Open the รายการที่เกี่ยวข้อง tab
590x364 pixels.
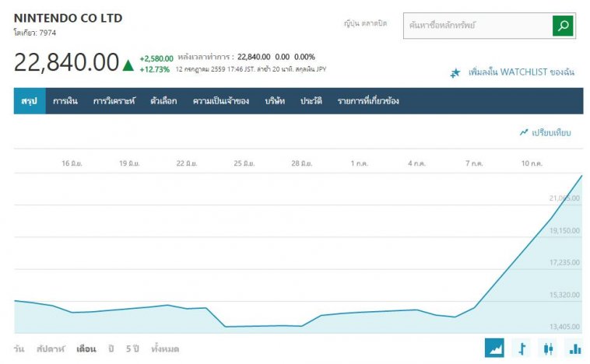[x=367, y=101]
